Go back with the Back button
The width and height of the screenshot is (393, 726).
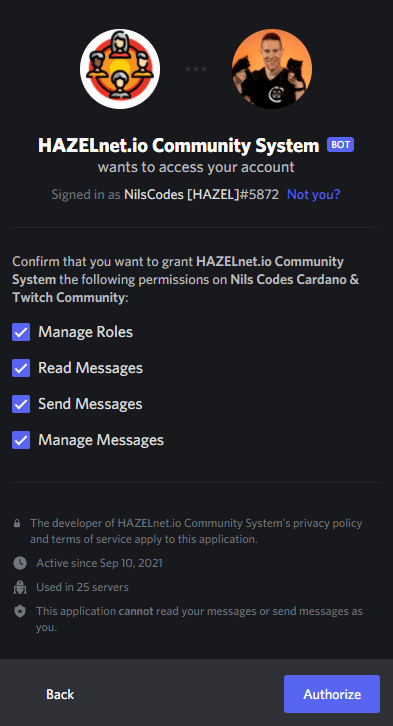[x=60, y=694]
